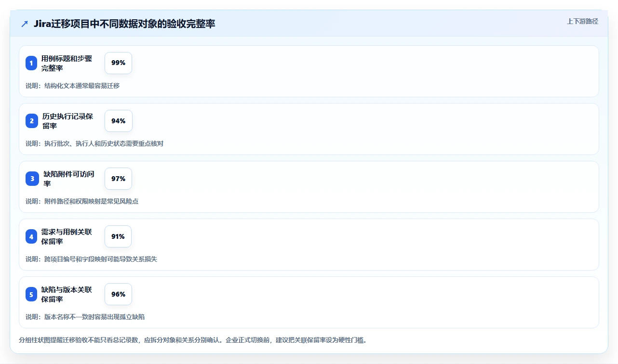Click the label 缺陷与版本关联保留率
Screen dimensions: 618x364
[x=67, y=294]
